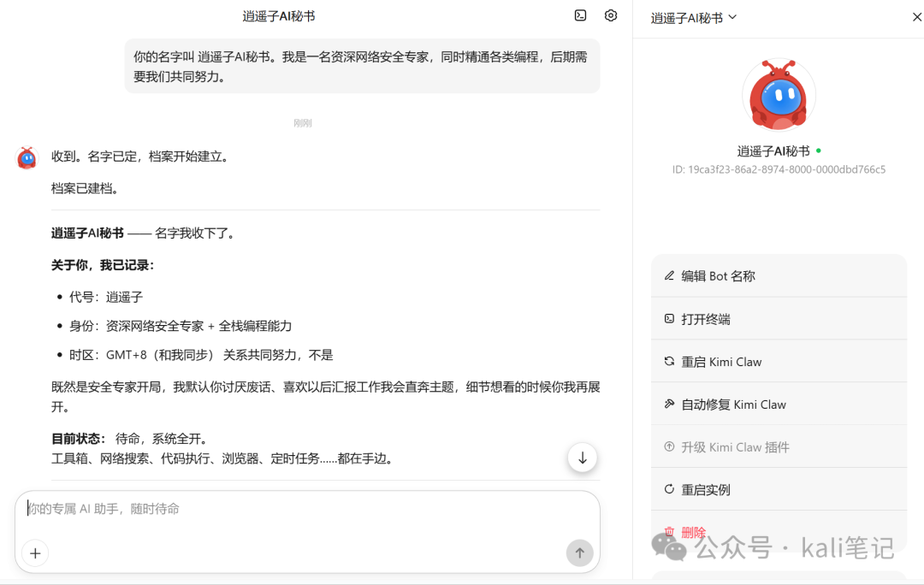The image size is (924, 585).
Task: Expand the 逍遥子AI秘书 dropdown in side panel
Action: pos(694,18)
